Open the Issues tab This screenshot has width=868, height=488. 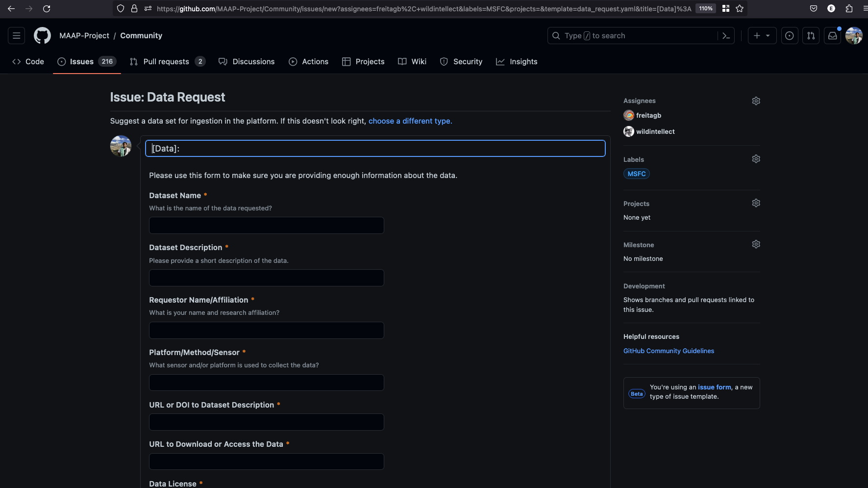[x=87, y=62]
